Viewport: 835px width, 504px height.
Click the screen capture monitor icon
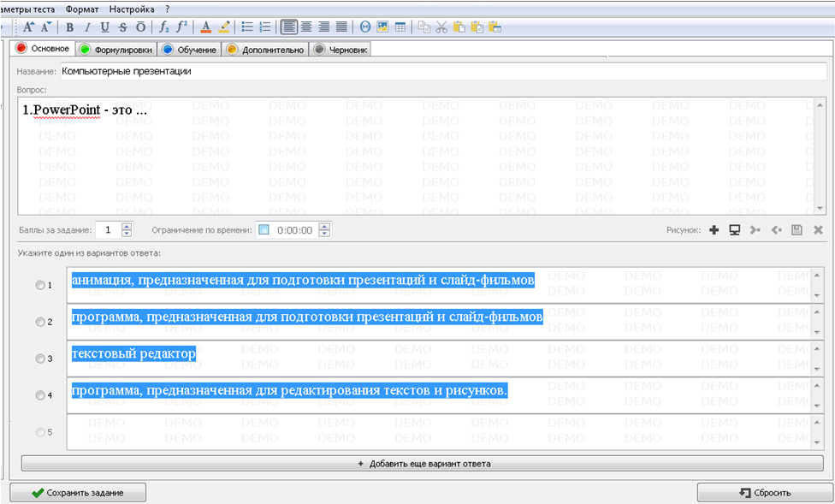pyautogui.click(x=735, y=230)
